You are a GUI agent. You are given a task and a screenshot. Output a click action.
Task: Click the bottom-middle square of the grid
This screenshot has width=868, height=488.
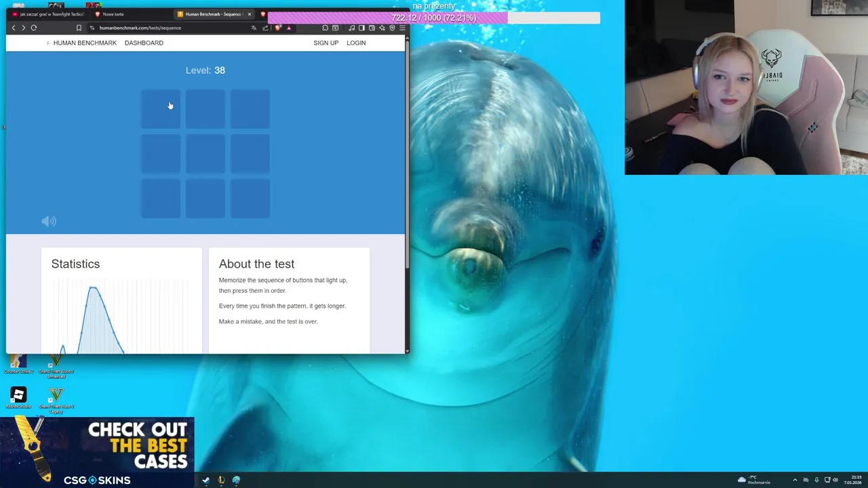pos(205,198)
